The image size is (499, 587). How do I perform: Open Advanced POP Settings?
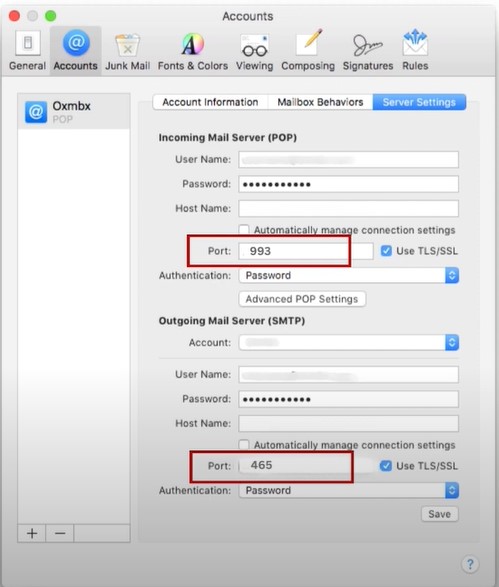(x=302, y=299)
